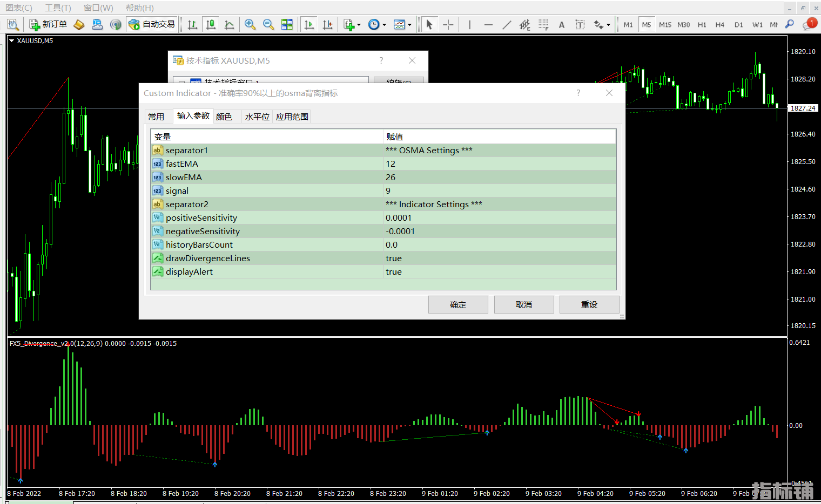Switch to the 应用范围 tab
The image size is (821, 504).
tap(292, 117)
